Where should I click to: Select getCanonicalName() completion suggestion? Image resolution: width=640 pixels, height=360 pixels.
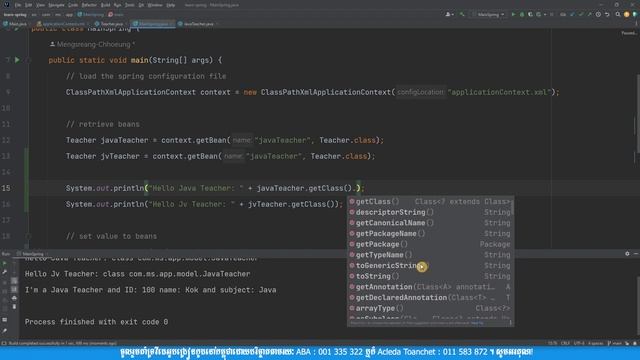point(431,223)
